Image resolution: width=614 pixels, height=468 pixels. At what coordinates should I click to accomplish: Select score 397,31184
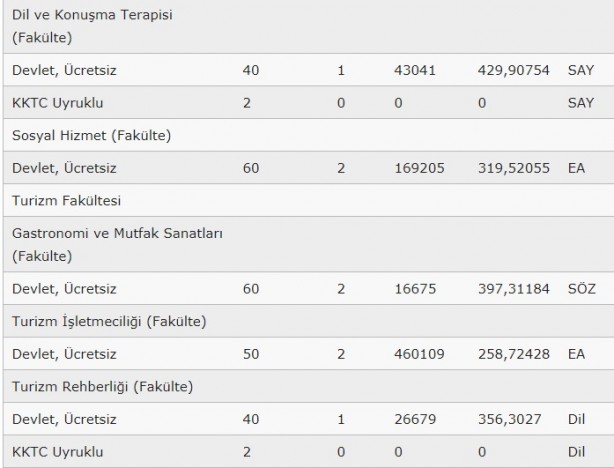tap(514, 289)
